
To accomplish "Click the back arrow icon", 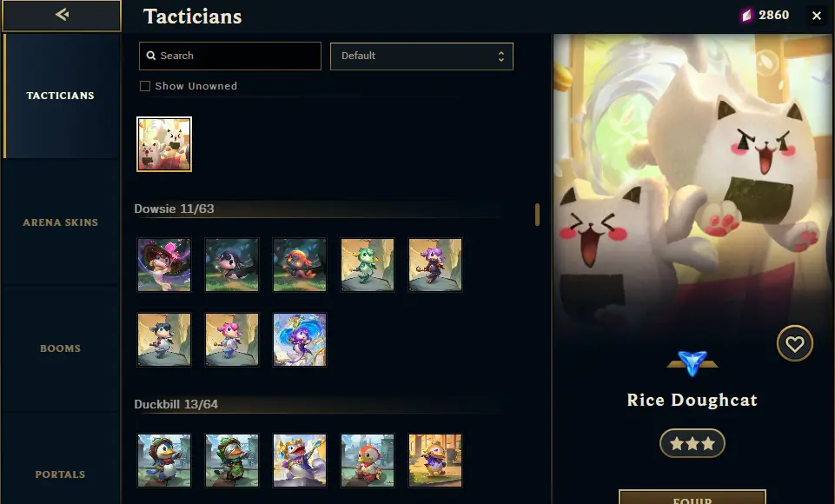I will [x=63, y=15].
